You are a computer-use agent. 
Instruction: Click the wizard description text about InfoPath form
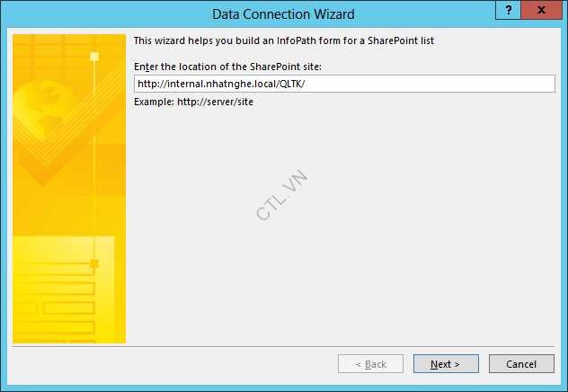pyautogui.click(x=284, y=40)
